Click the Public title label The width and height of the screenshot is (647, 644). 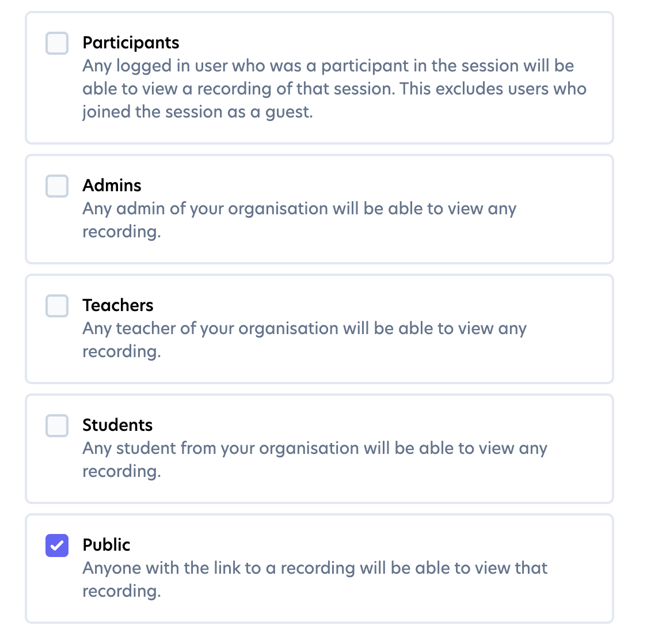(106, 545)
